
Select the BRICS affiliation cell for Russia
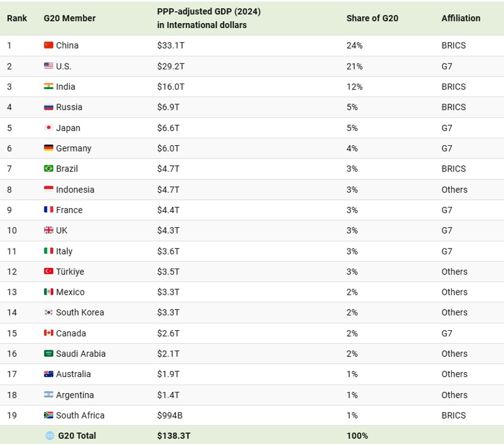pyautogui.click(x=454, y=107)
